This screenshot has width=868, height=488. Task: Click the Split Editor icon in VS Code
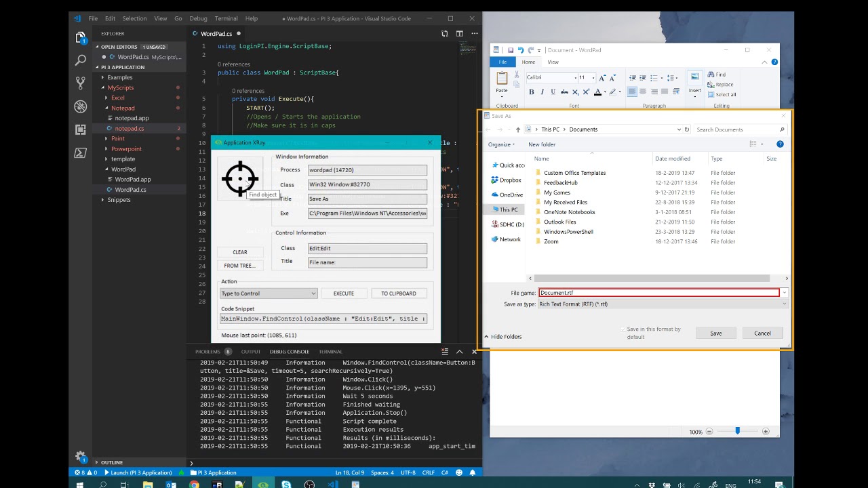pos(459,33)
